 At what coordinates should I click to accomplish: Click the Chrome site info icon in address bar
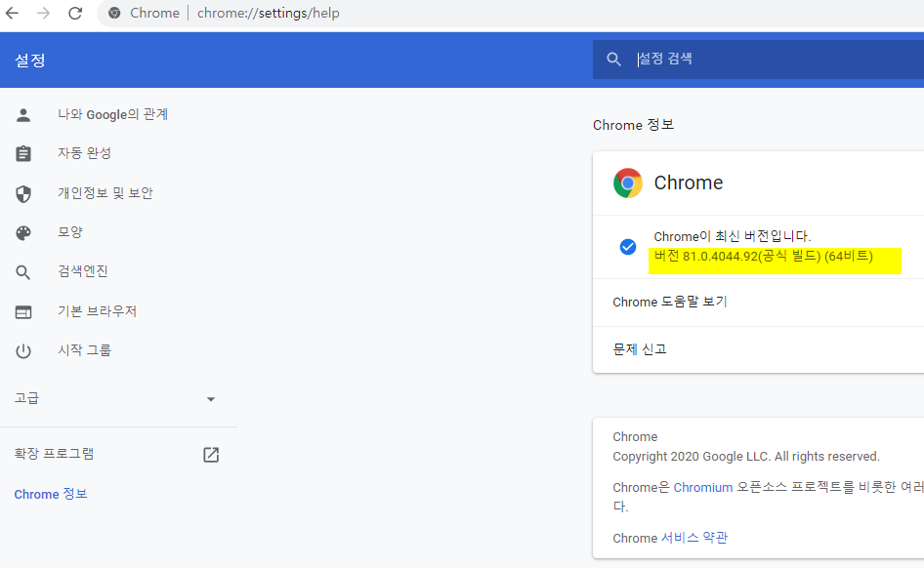(x=114, y=13)
